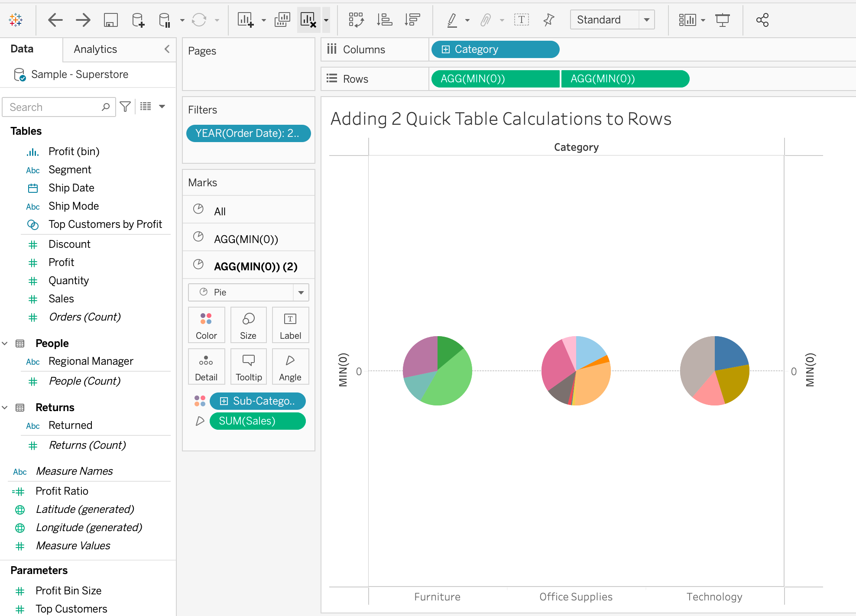The image size is (856, 616).
Task: Collapse the People table group
Action: point(5,343)
